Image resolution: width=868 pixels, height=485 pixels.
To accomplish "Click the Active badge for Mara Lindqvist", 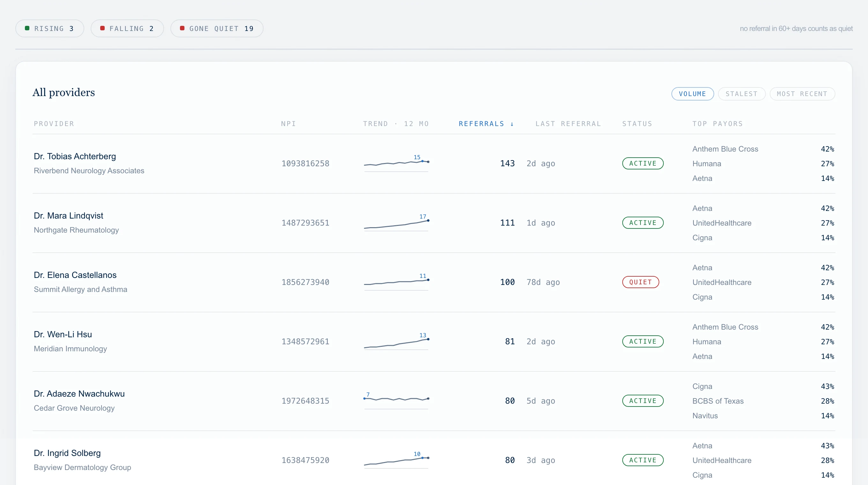I will pyautogui.click(x=643, y=223).
